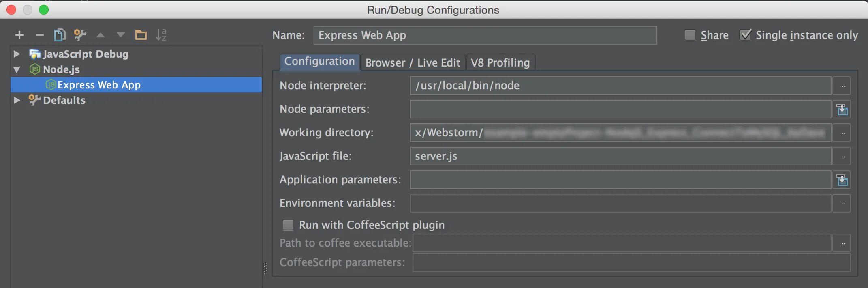
Task: Click the Environment variables field
Action: 620,204
